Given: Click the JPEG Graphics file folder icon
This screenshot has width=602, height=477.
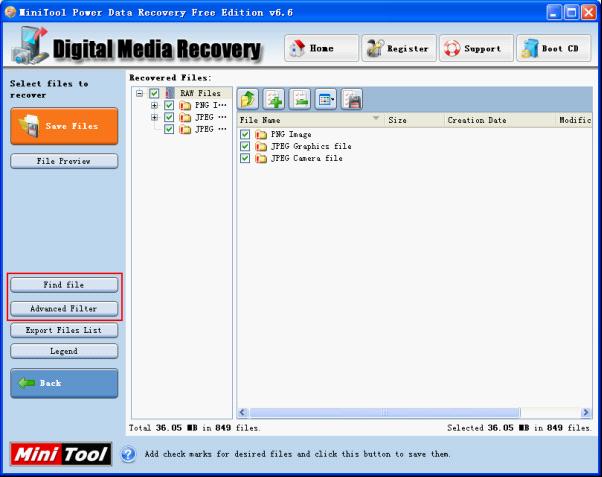Looking at the screenshot, I should pyautogui.click(x=261, y=146).
